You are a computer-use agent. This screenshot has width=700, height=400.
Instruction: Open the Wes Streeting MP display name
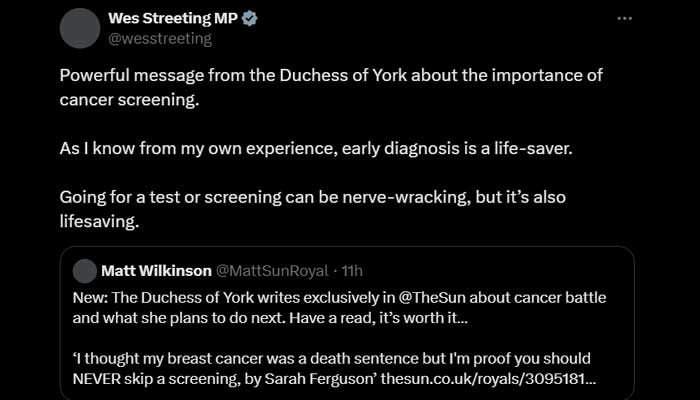[171, 18]
